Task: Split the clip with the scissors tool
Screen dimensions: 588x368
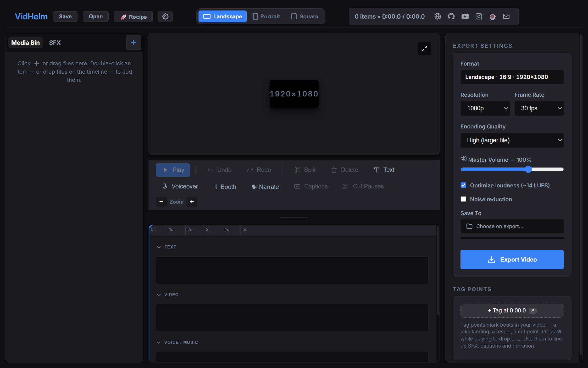Action: (305, 170)
